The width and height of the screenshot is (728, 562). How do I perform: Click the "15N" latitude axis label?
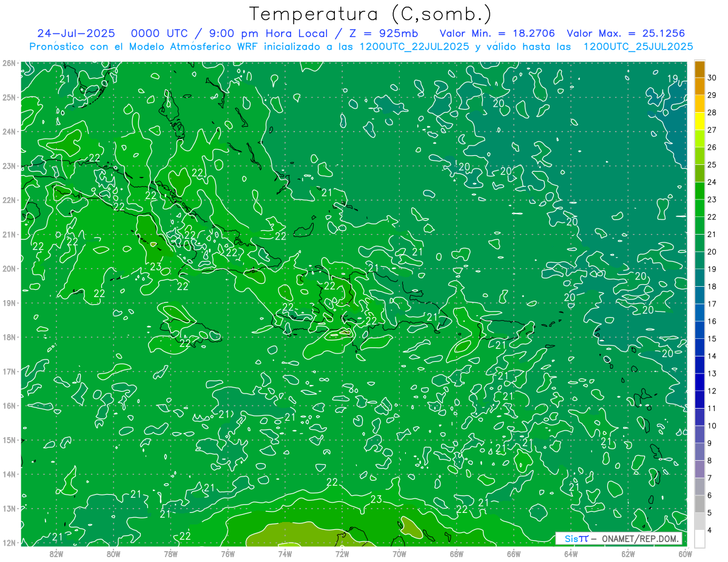click(x=8, y=440)
